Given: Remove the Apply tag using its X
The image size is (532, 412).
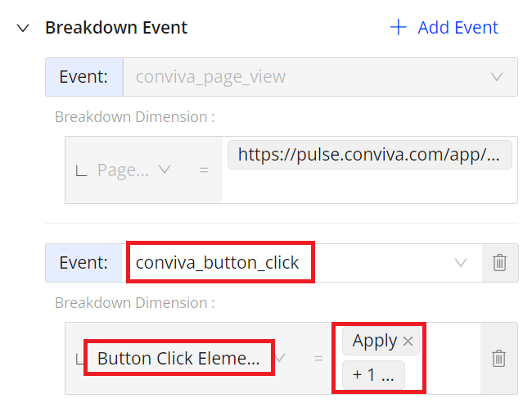Looking at the screenshot, I should pos(408,341).
